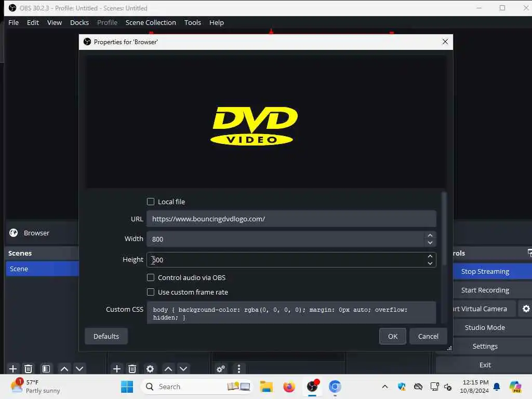Screen dimensions: 532x399
Task: Click the Height input field
Action: pos(285,260)
